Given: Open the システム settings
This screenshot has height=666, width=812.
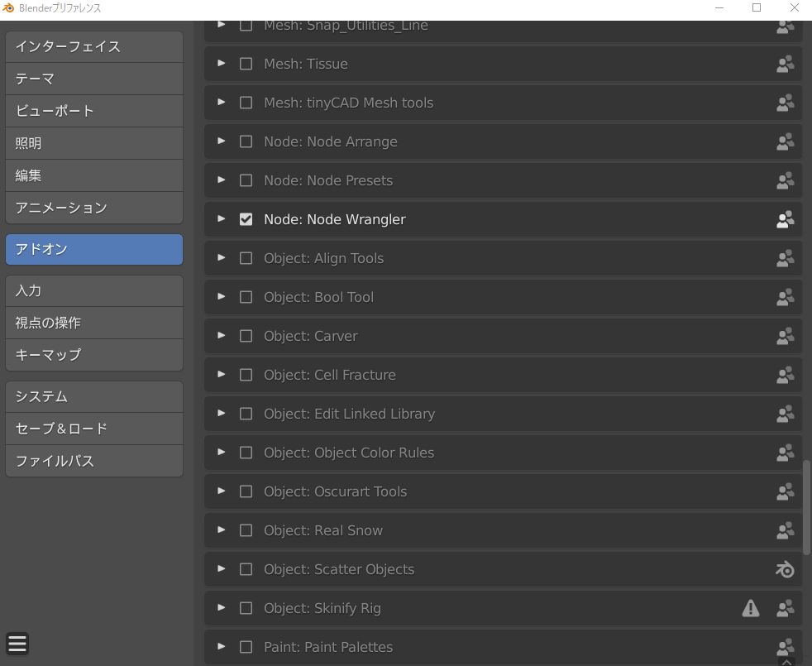Looking at the screenshot, I should tap(94, 397).
